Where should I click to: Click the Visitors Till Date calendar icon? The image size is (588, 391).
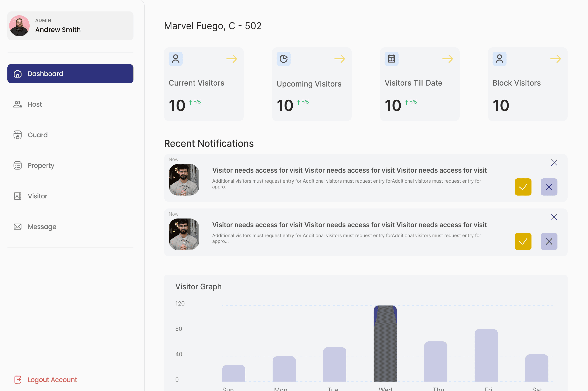coord(391,59)
